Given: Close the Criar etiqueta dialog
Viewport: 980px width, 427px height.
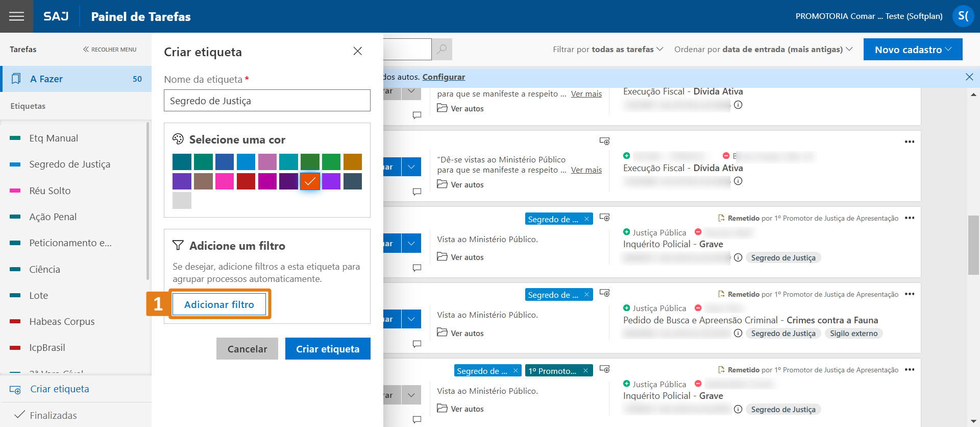Looking at the screenshot, I should click(357, 51).
